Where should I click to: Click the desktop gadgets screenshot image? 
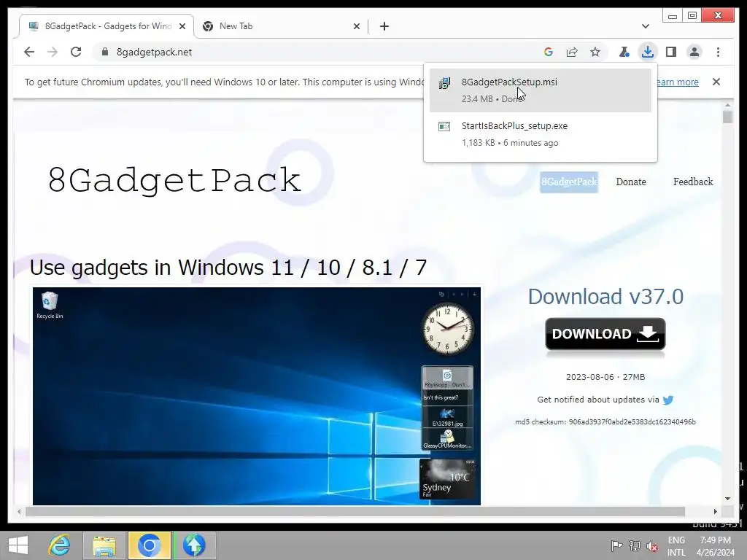click(x=256, y=396)
